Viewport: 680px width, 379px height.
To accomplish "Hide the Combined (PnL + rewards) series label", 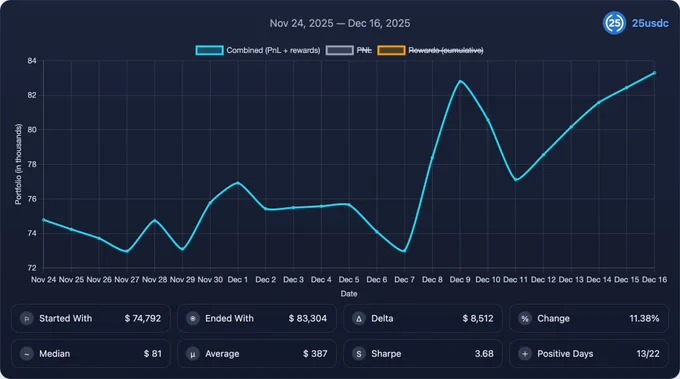I will pyautogui.click(x=273, y=50).
